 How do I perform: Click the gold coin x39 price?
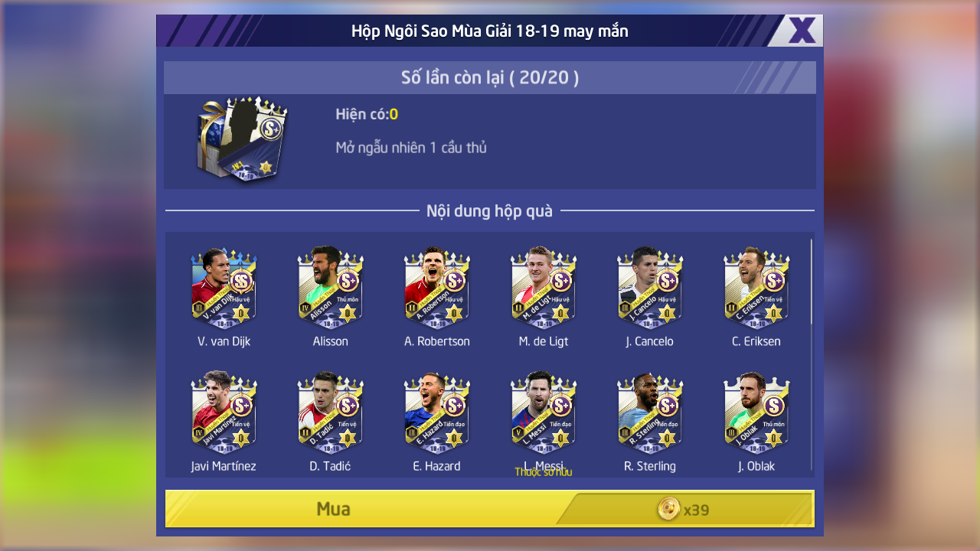[683, 509]
